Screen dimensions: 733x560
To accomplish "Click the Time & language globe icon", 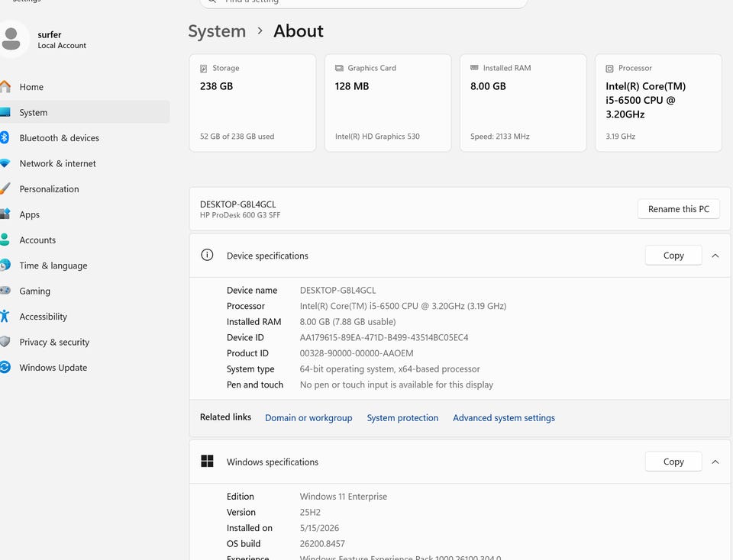I will click(x=5, y=265).
